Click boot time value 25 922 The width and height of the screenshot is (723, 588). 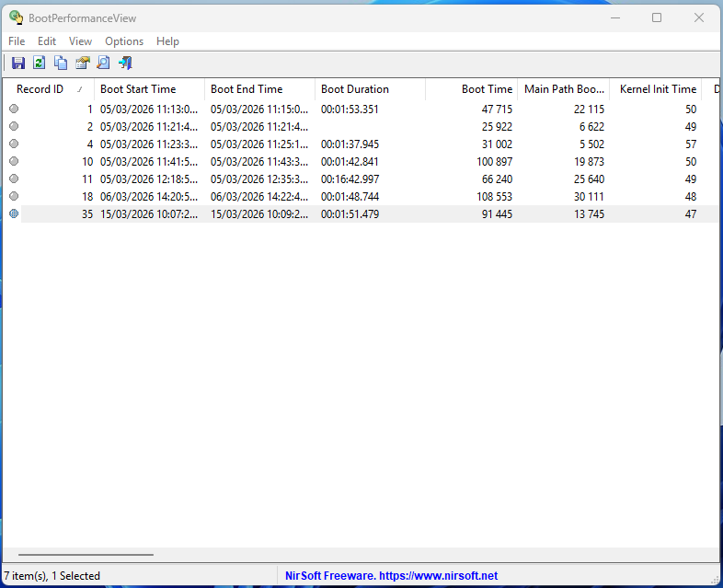pos(497,127)
